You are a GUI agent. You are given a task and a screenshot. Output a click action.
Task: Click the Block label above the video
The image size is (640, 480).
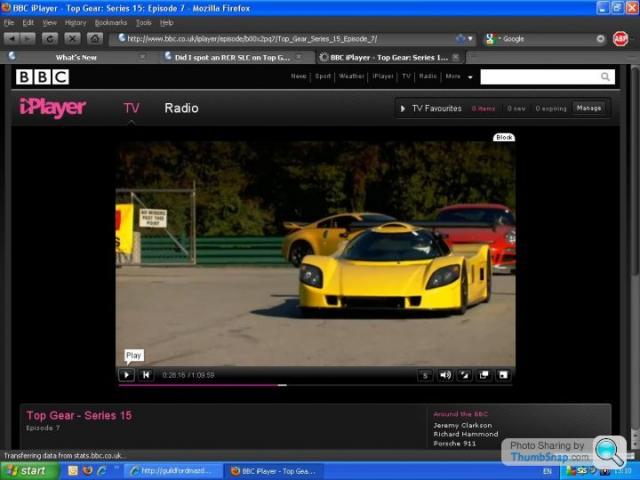(x=504, y=138)
